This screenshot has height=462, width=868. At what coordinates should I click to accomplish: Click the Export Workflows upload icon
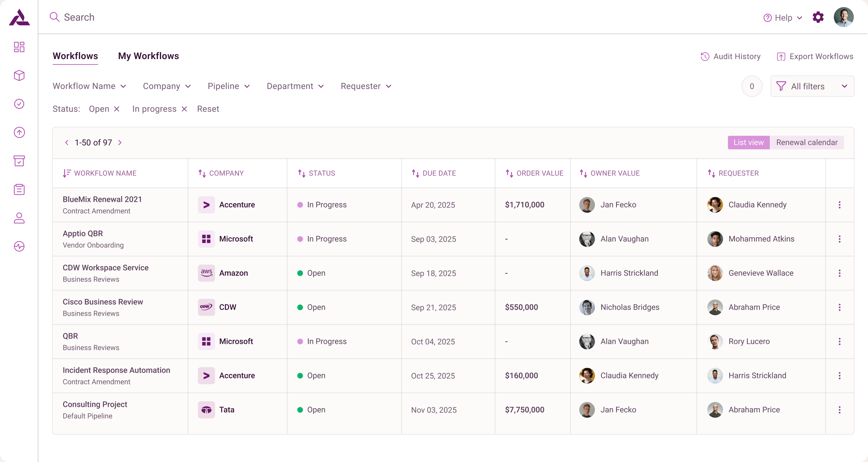[781, 57]
